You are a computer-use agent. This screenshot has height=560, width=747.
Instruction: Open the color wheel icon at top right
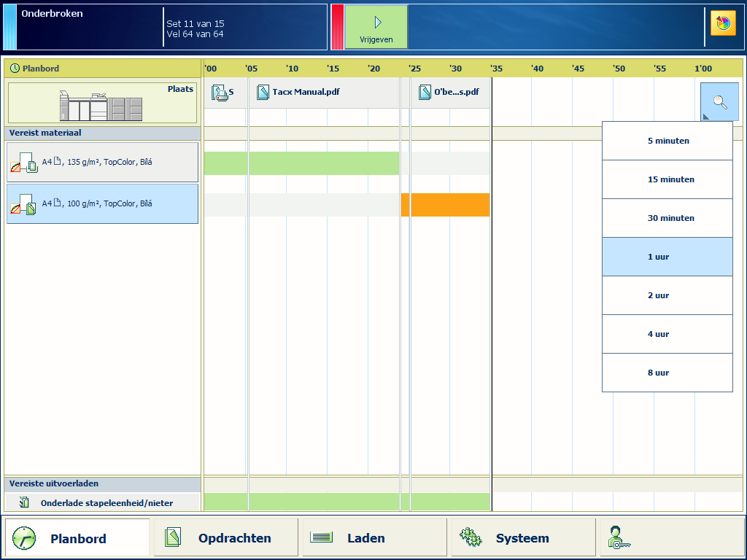click(723, 23)
